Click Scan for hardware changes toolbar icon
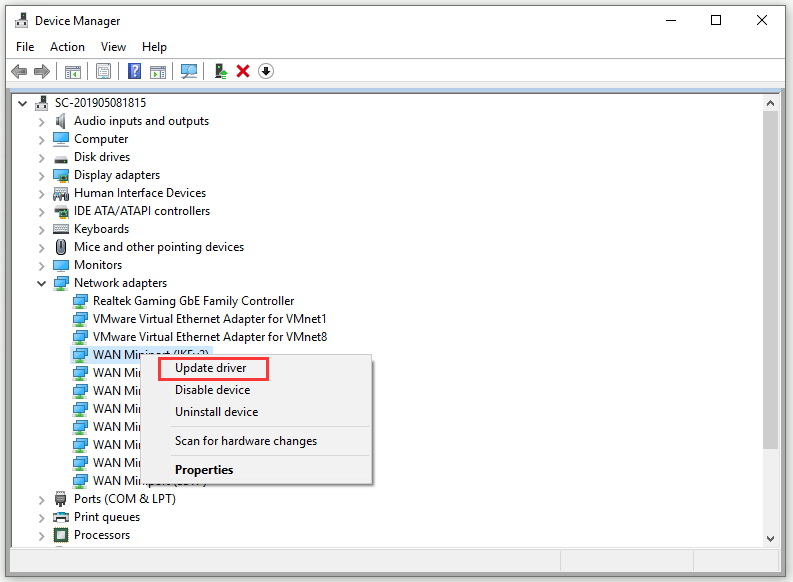The height and width of the screenshot is (582, 793). coord(189,71)
